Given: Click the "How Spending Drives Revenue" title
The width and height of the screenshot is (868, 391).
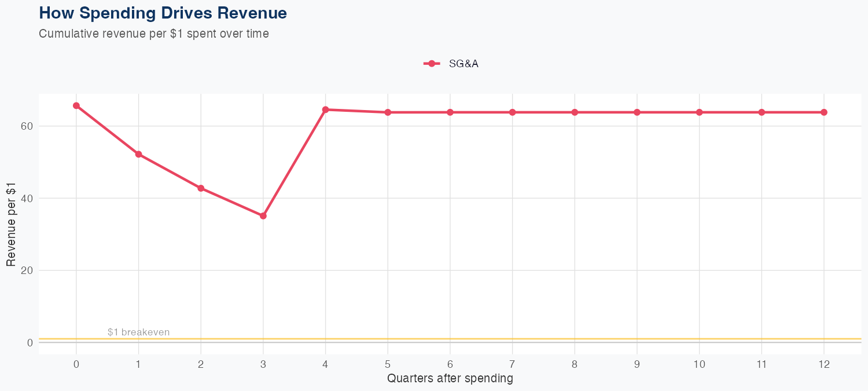Looking at the screenshot, I should tap(163, 13).
